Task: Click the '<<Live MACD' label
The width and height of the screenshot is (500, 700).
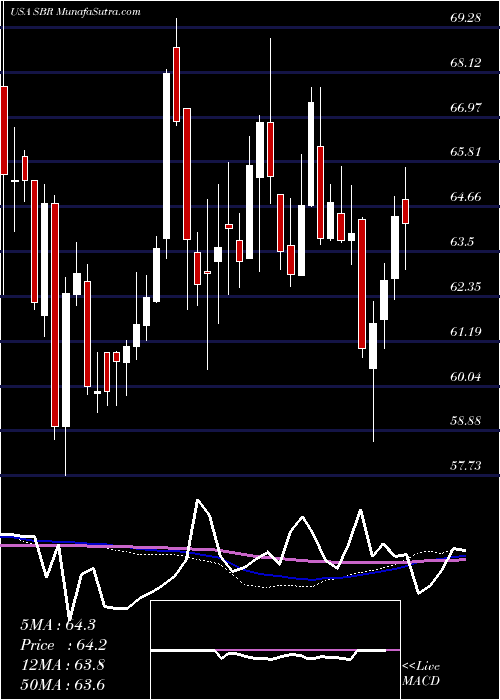Action: click(x=421, y=674)
